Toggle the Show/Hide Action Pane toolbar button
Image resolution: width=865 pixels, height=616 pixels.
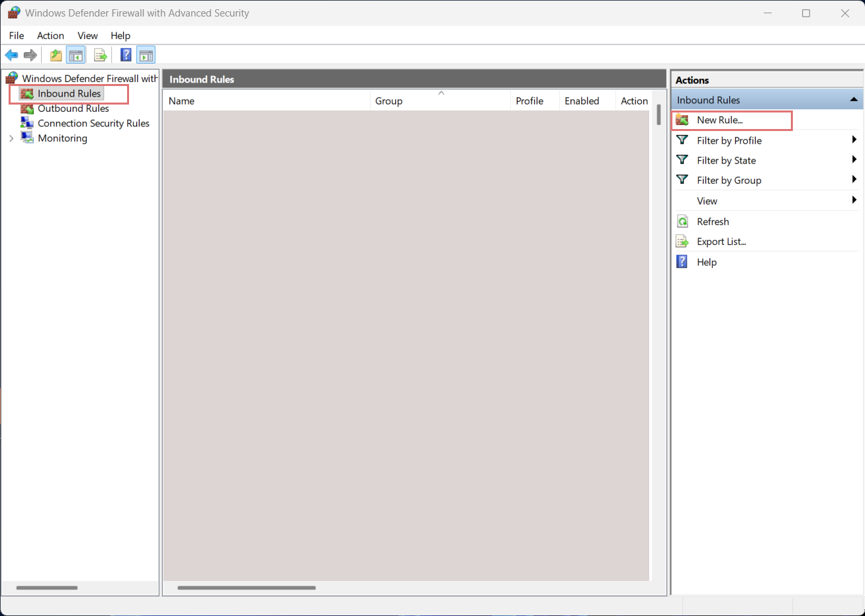coord(146,55)
